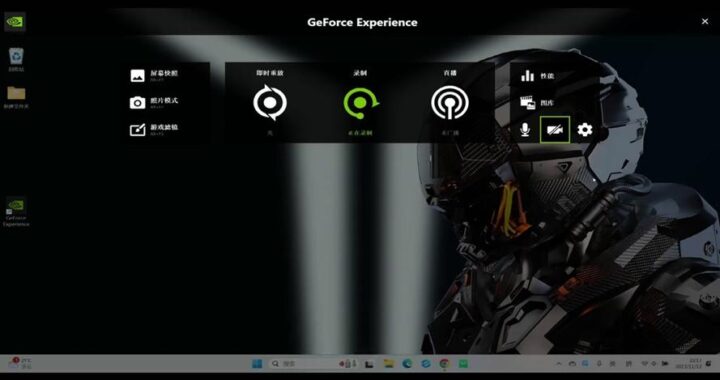Expand the system tray hidden icons chevron
720x380 pixels.
(x=559, y=363)
